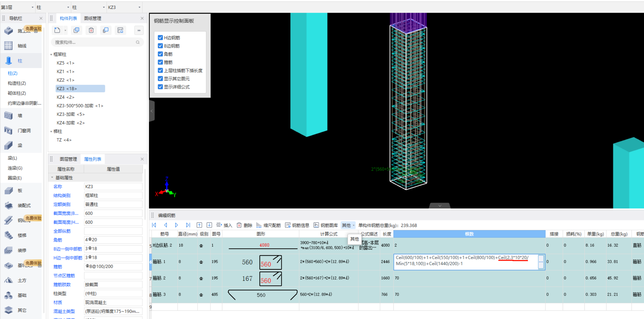644x319 pixels.
Task: Go to first rebar record
Action: 154,225
